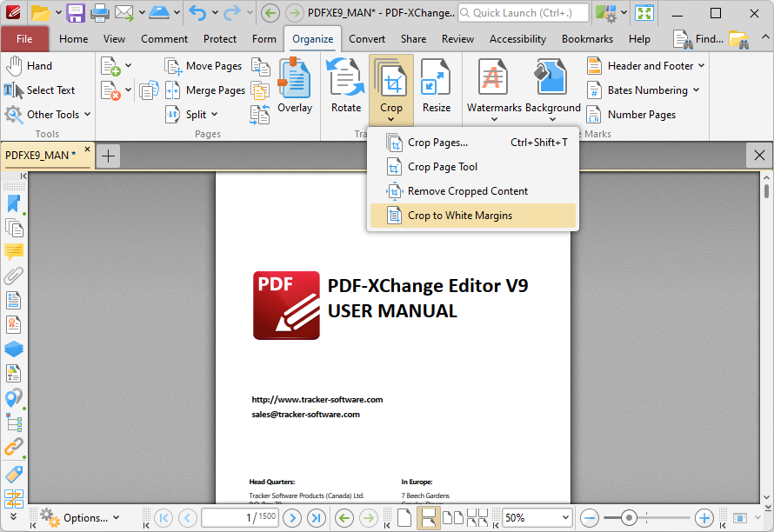This screenshot has width=774, height=532.
Task: Activate the Select Text tool
Action: pyautogui.click(x=39, y=90)
